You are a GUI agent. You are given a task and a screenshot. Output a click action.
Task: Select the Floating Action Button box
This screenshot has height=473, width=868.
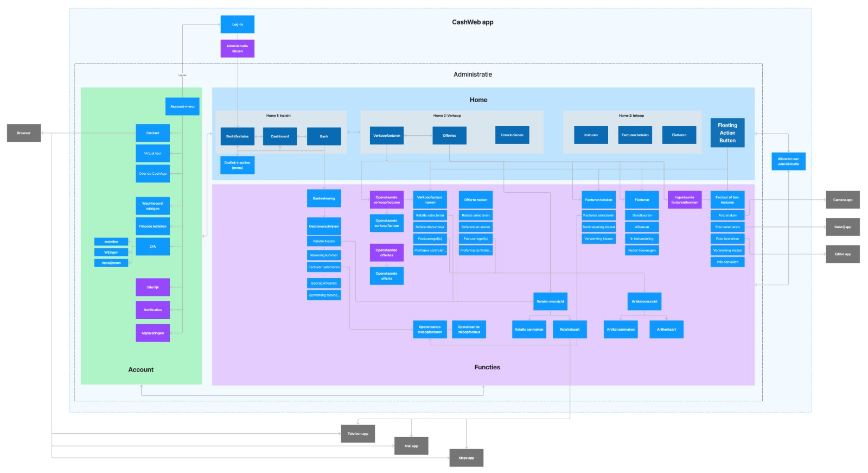click(727, 133)
